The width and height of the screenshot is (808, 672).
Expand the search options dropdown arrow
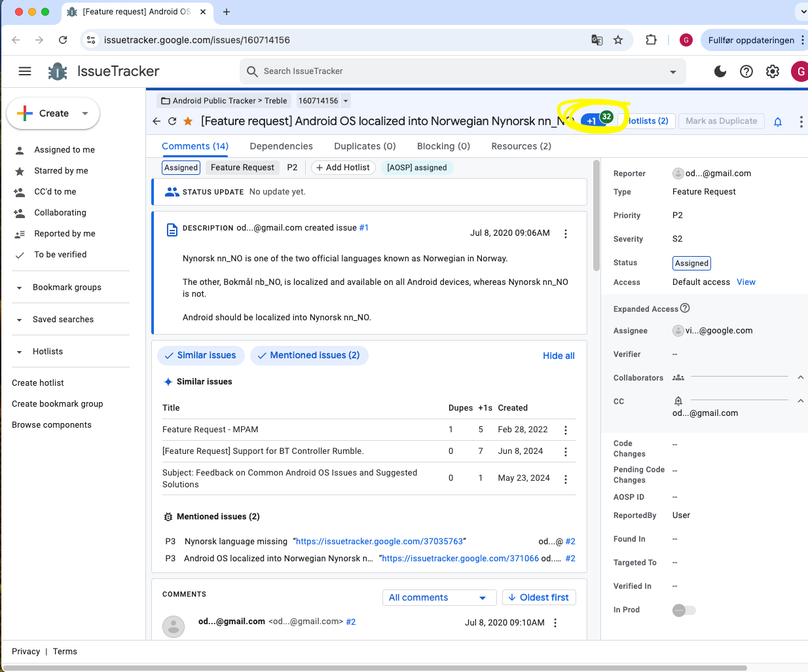click(x=673, y=72)
